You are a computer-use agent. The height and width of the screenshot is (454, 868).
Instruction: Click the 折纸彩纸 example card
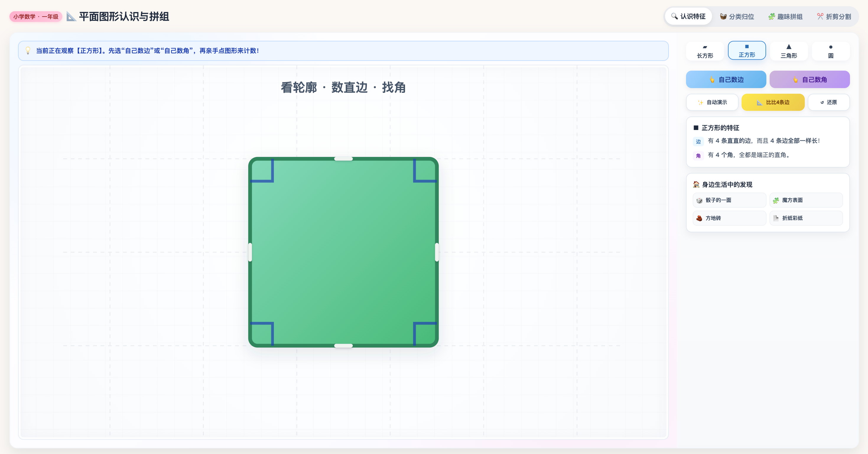(806, 218)
